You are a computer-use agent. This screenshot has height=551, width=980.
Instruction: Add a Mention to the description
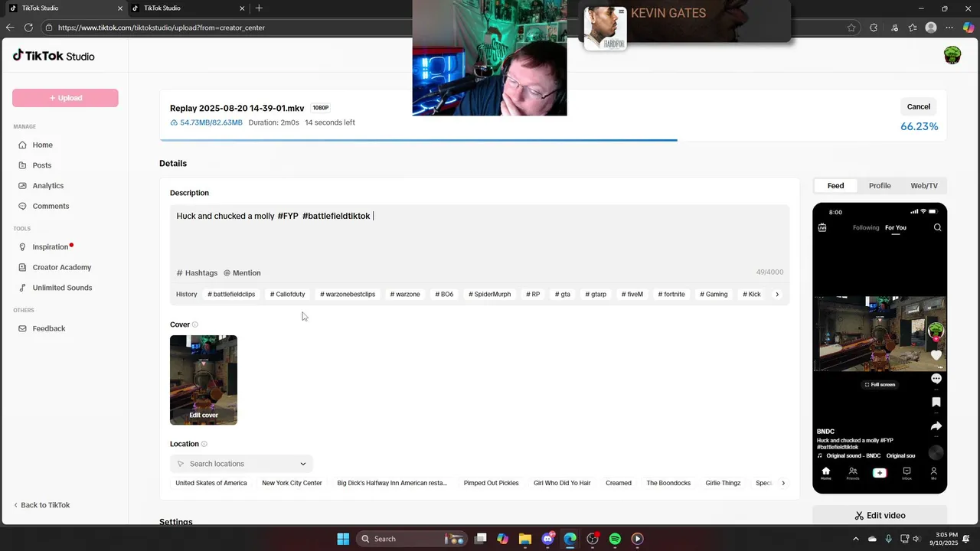tap(242, 272)
